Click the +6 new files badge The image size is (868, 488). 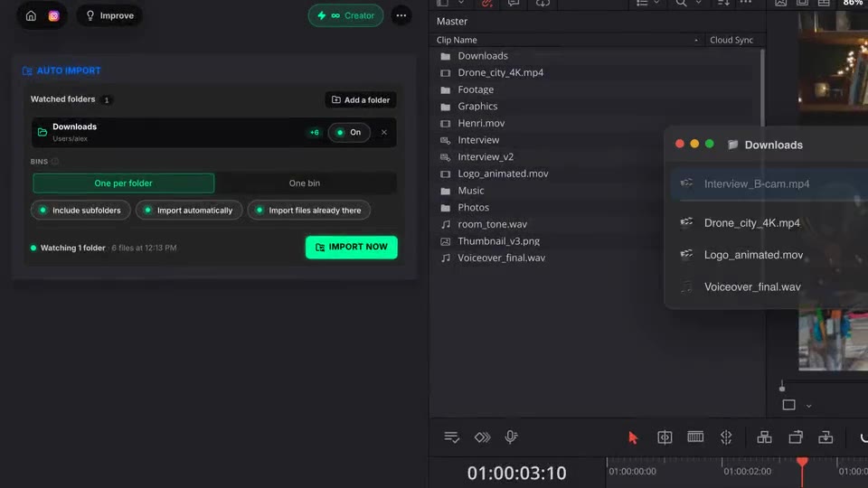tap(315, 133)
